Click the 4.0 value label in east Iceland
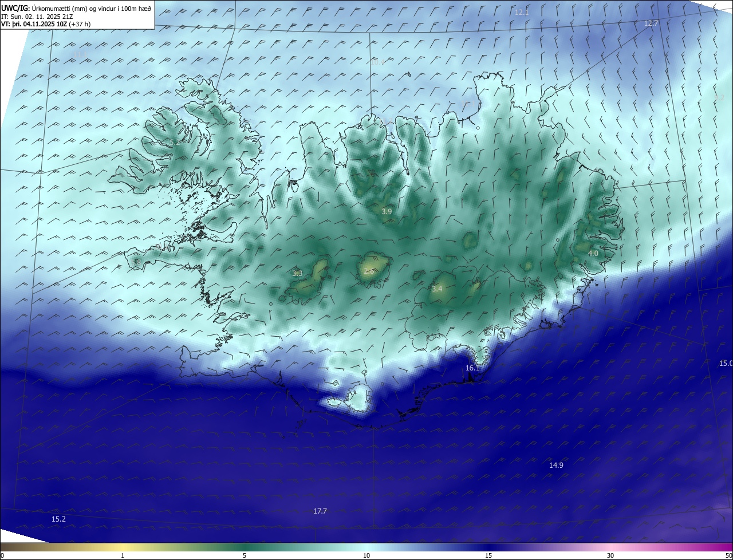The width and height of the screenshot is (733, 560). tap(593, 253)
